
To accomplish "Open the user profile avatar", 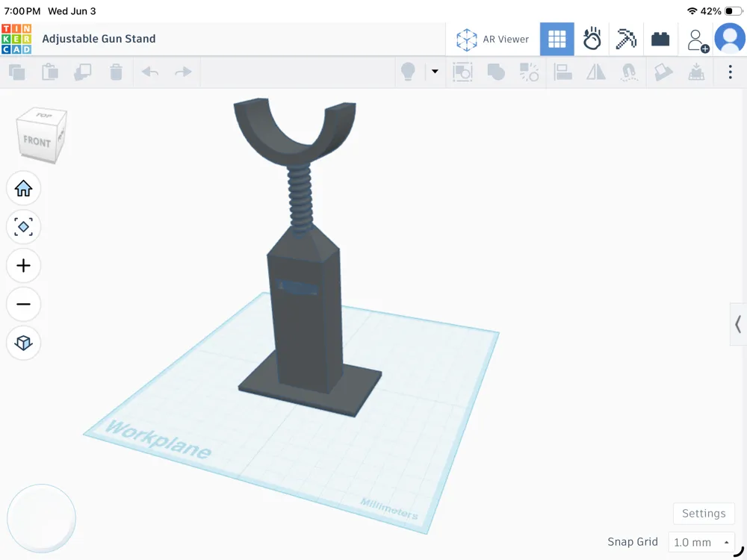I will coord(730,38).
